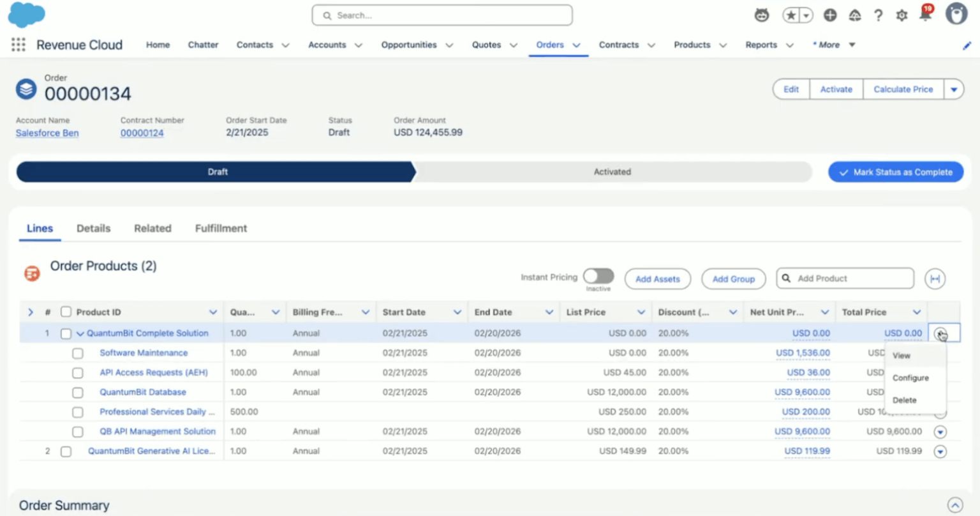View notifications bell icon
The image size is (980, 516).
click(925, 14)
